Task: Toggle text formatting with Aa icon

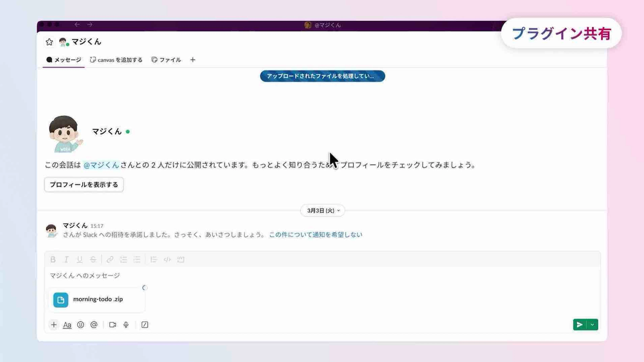Action: coord(67,325)
